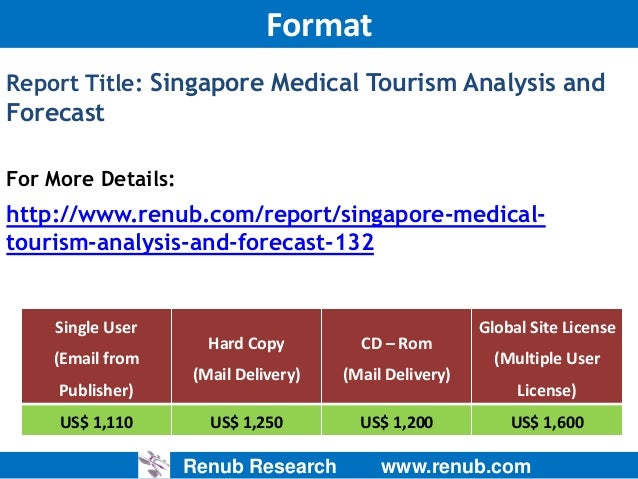Click the Format slide title
The height and width of the screenshot is (479, 638).
point(319,25)
